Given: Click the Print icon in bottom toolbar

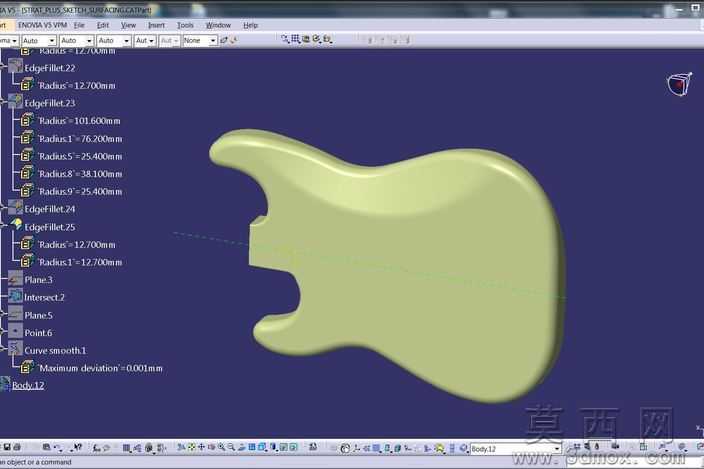Looking at the screenshot, I should 17,447.
